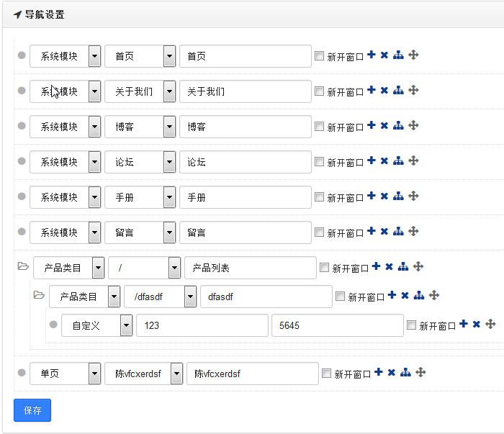Viewport: 504px width, 434px height.
Task: Click the plus icon in the 首页 row
Action: (x=372, y=55)
